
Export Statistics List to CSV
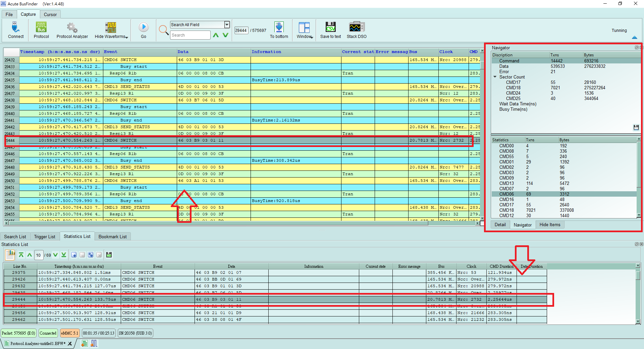pyautogui.click(x=109, y=255)
